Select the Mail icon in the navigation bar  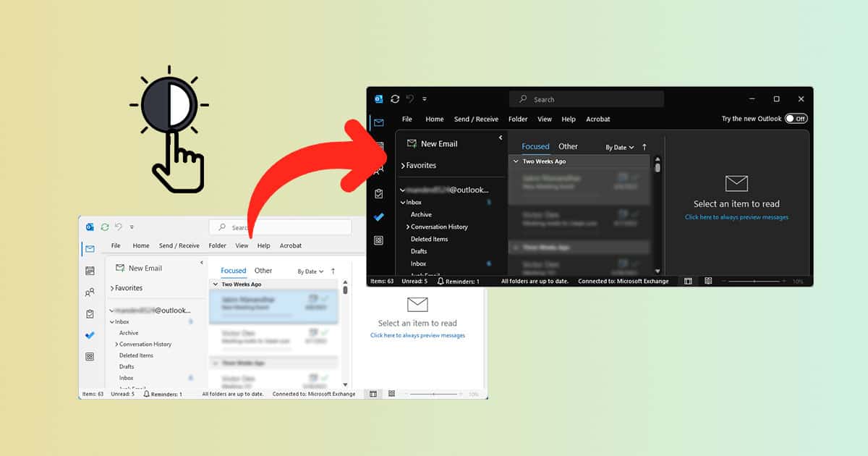point(378,122)
